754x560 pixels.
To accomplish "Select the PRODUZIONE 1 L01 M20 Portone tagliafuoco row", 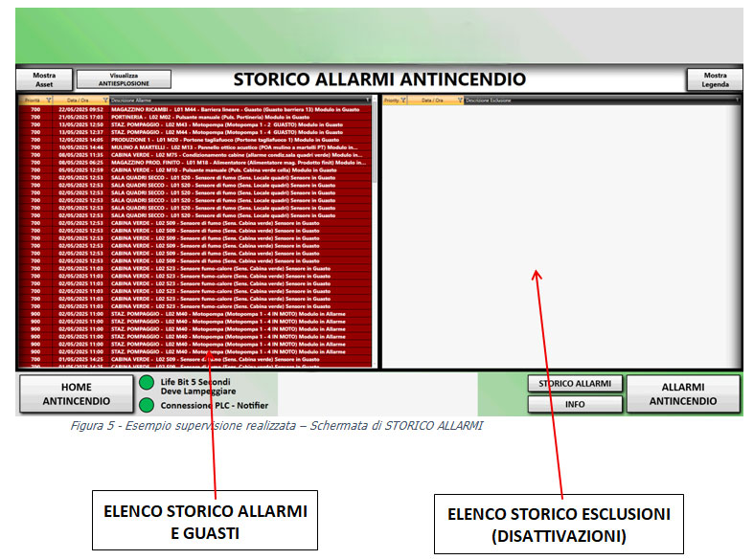I will tap(194, 140).
